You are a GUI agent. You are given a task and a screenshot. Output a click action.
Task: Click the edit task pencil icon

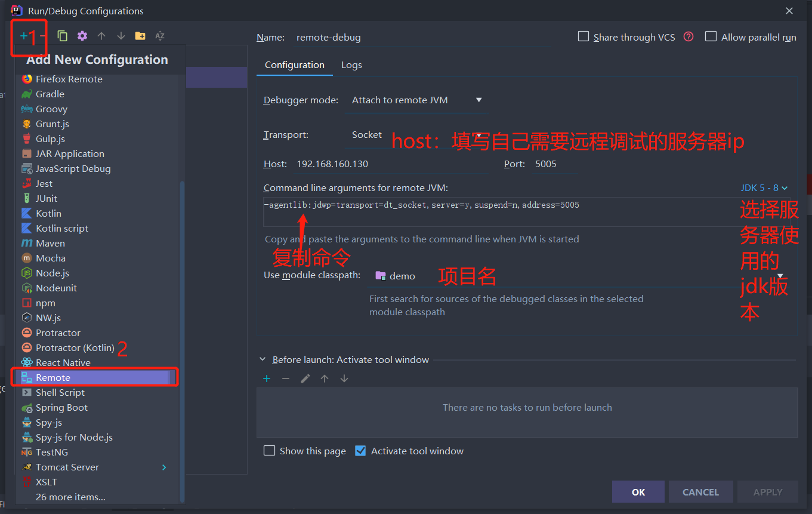306,378
